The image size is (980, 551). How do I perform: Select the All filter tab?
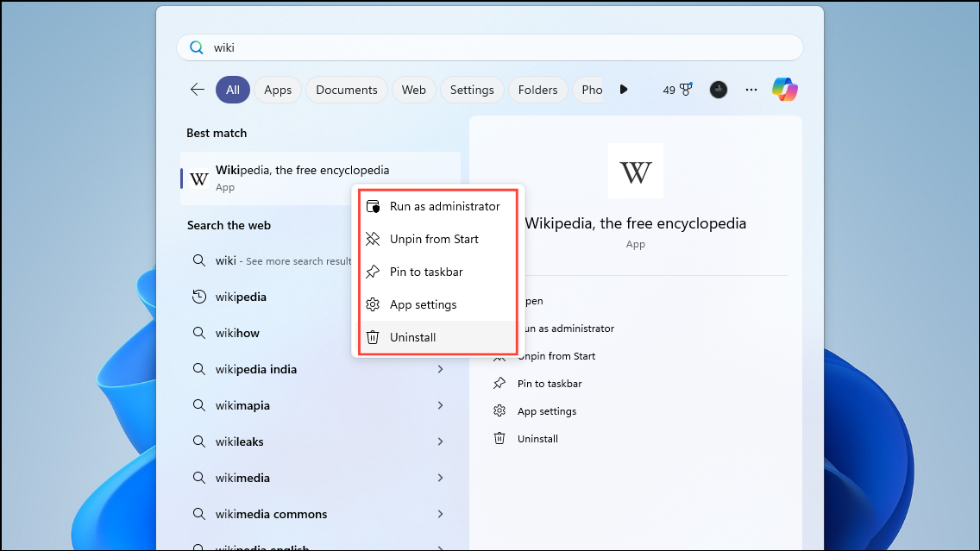point(233,90)
